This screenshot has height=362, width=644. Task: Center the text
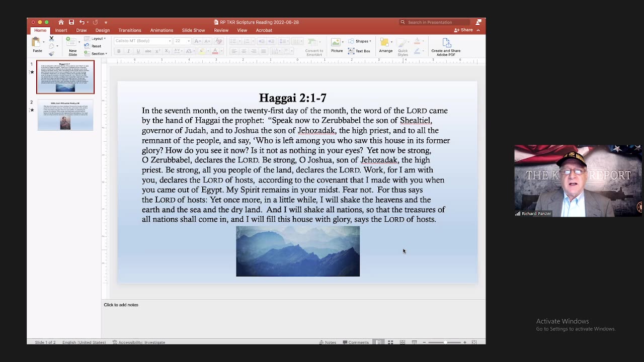[x=244, y=51]
